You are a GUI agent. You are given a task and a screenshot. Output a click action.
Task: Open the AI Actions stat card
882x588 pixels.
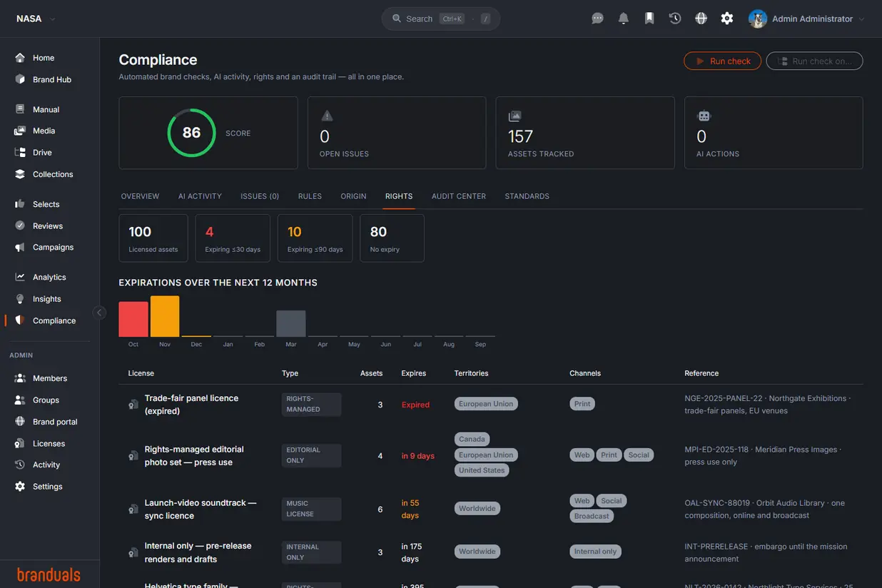[774, 133]
